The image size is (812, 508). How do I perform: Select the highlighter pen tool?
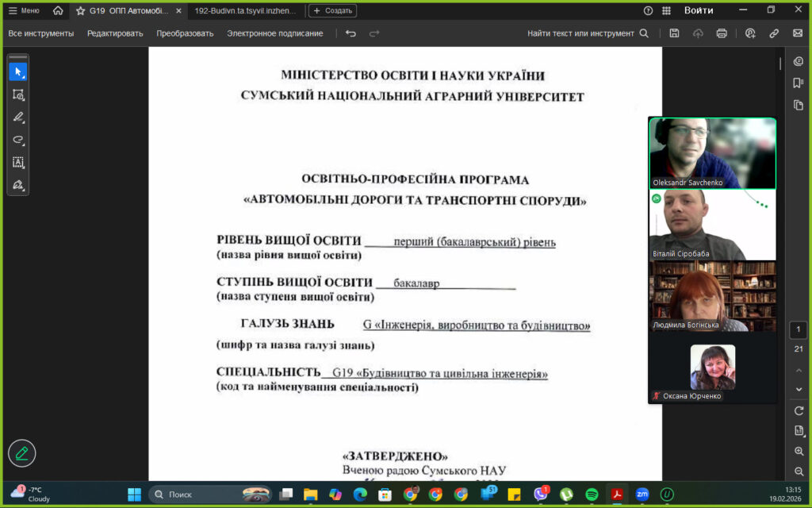(x=17, y=117)
